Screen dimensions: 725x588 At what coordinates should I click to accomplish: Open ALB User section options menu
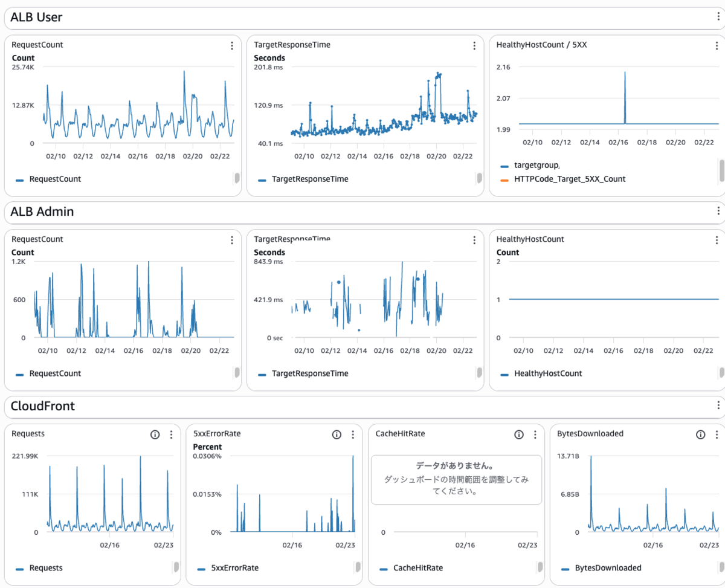tap(717, 17)
